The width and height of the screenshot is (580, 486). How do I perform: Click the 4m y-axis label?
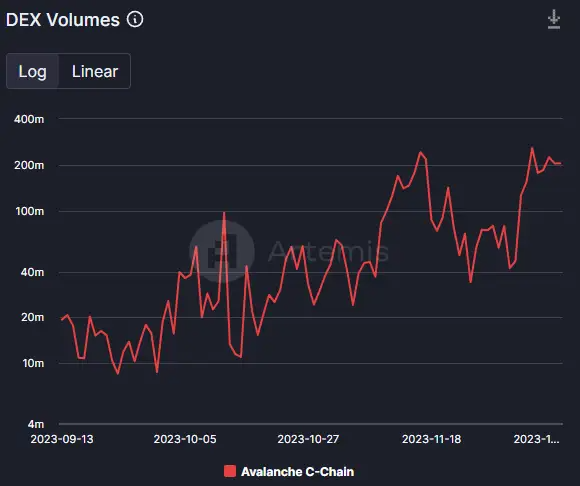(36, 424)
